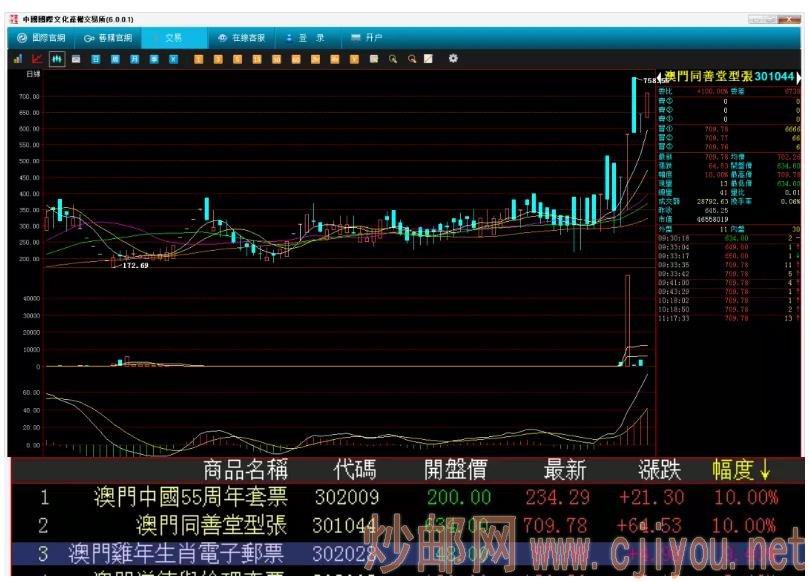Close the trading application window
The width and height of the screenshot is (809, 582).
click(789, 19)
